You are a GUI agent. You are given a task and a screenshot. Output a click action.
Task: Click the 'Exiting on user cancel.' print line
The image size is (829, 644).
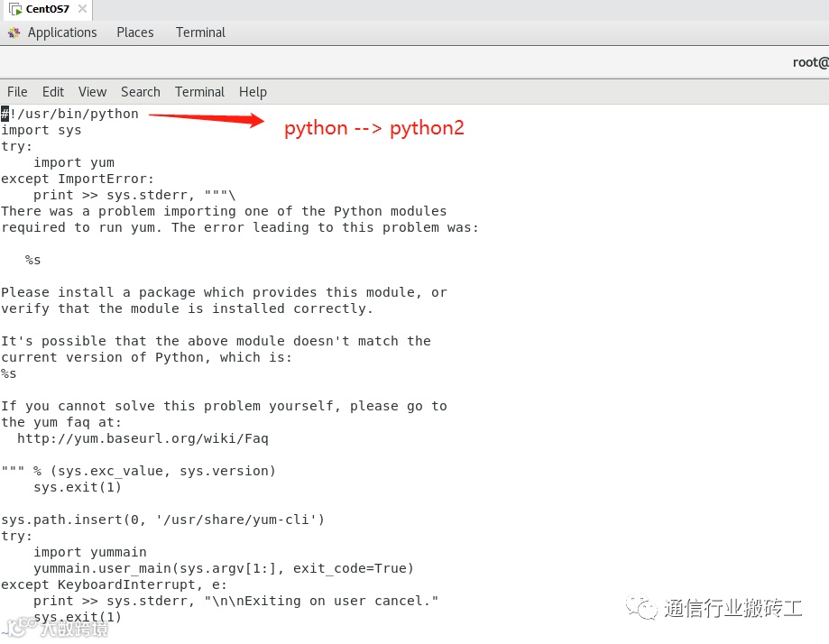point(235,602)
